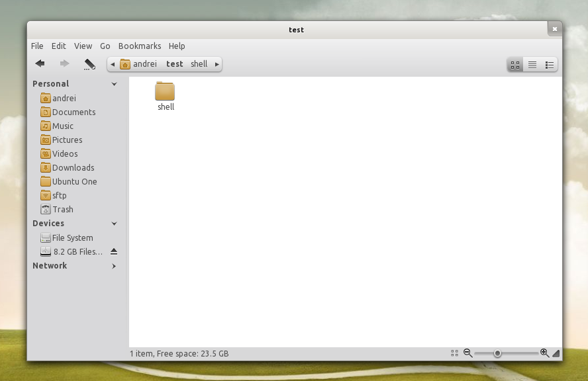Click the zoom in magnifier icon
This screenshot has width=588, height=381.
pyautogui.click(x=544, y=353)
